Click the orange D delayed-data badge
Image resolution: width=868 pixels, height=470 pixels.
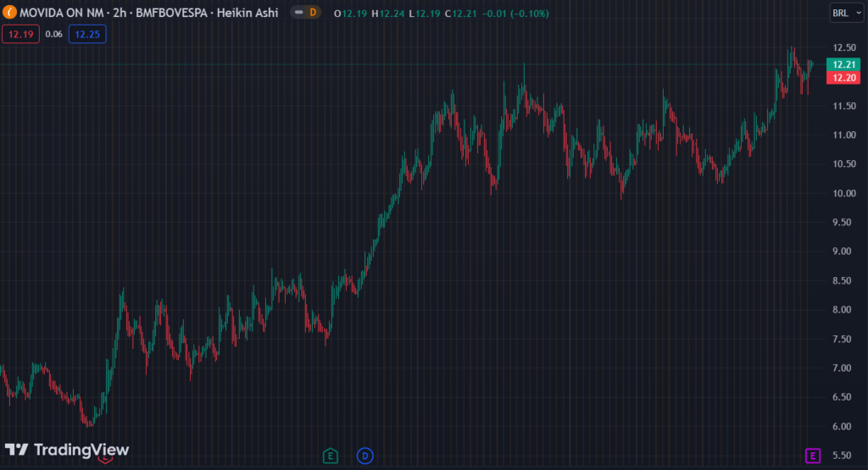pos(314,12)
